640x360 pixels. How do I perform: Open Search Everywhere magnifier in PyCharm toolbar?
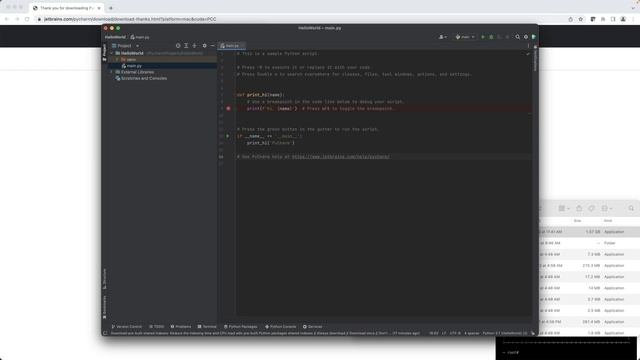[x=518, y=37]
